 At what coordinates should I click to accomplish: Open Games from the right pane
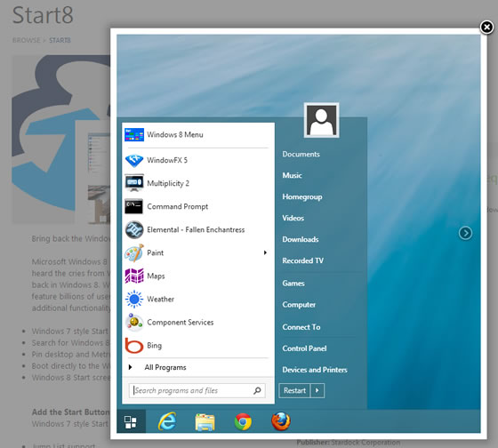pyautogui.click(x=293, y=284)
